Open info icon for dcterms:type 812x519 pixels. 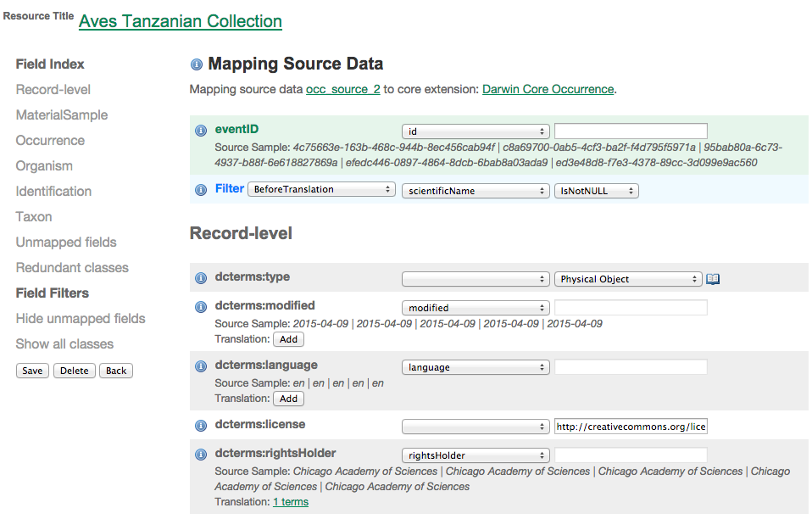[x=201, y=278]
